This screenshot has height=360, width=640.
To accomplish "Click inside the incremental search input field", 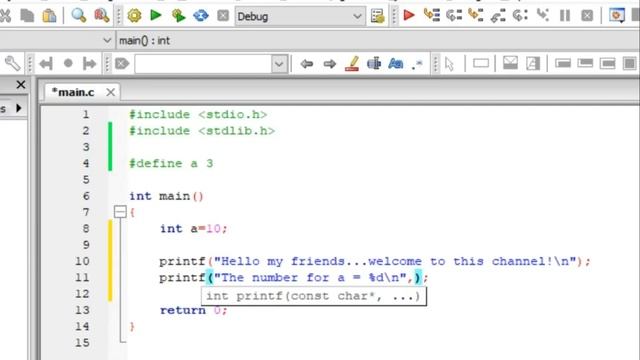I will tap(203, 64).
